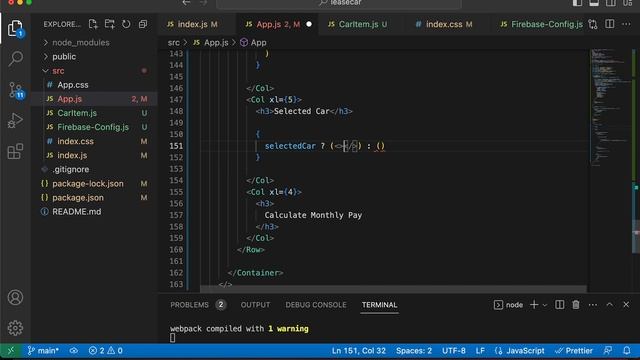Toggle the panel layout icon
The height and width of the screenshot is (360, 640).
click(594, 3)
